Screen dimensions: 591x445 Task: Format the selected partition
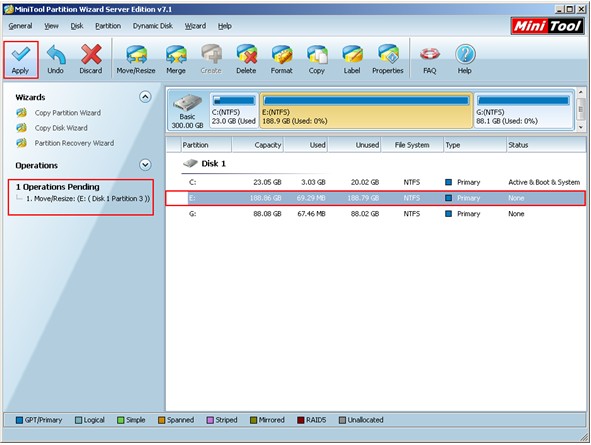pos(282,60)
